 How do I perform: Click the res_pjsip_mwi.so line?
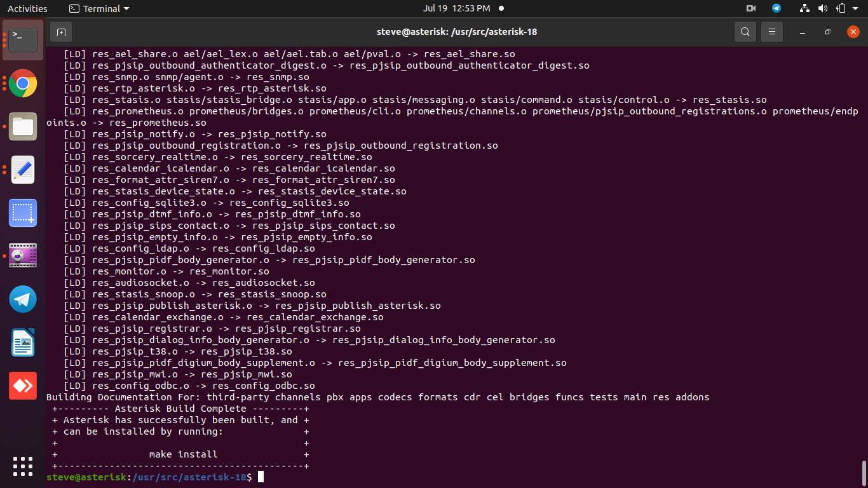tap(178, 374)
